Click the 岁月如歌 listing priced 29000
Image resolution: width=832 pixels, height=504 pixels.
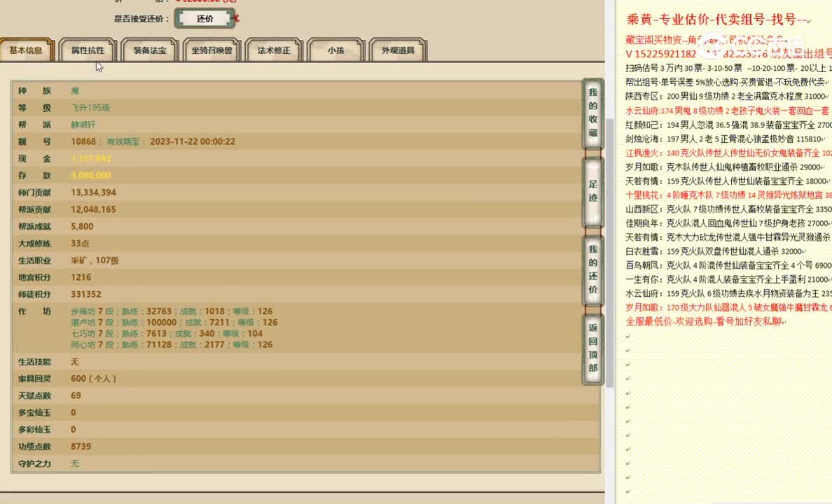click(726, 167)
